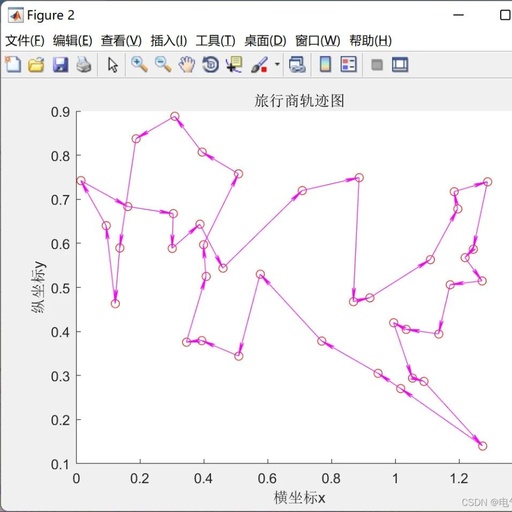Image resolution: width=512 pixels, height=512 pixels.
Task: Open a file with the folder icon
Action: [36, 64]
